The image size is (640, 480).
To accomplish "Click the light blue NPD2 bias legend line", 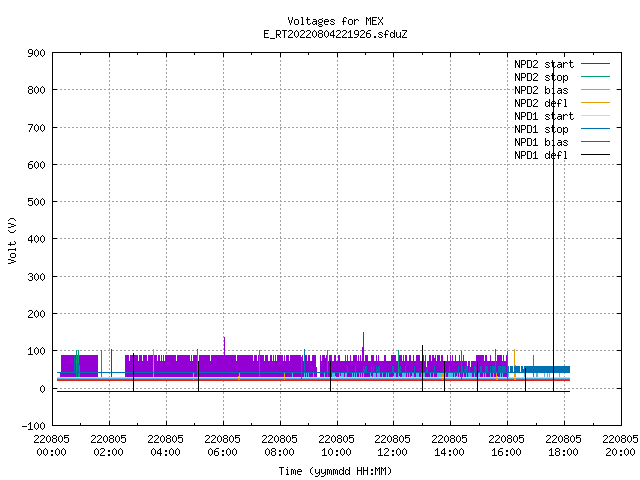I will [596, 89].
